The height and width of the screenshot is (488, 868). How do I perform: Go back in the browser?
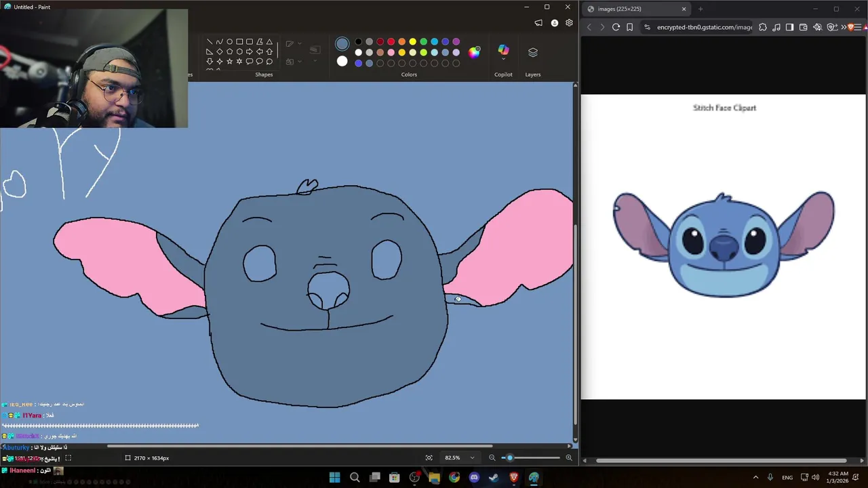(589, 27)
